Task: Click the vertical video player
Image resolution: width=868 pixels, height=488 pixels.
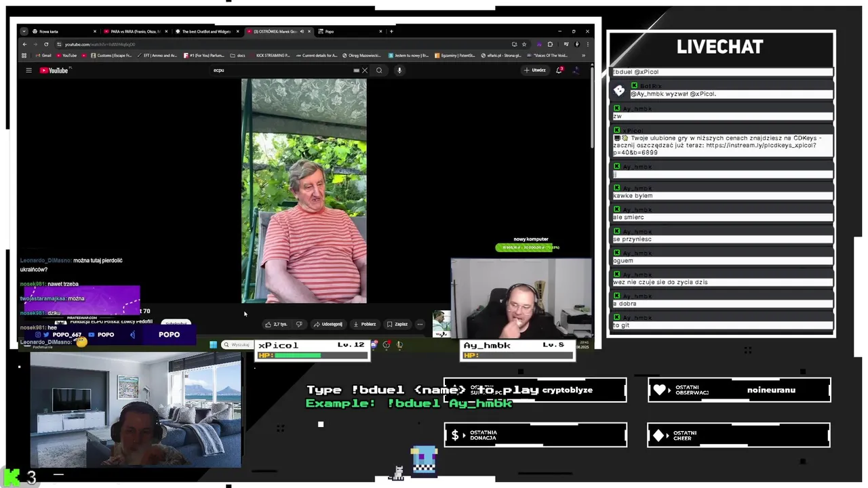Action: [304, 191]
